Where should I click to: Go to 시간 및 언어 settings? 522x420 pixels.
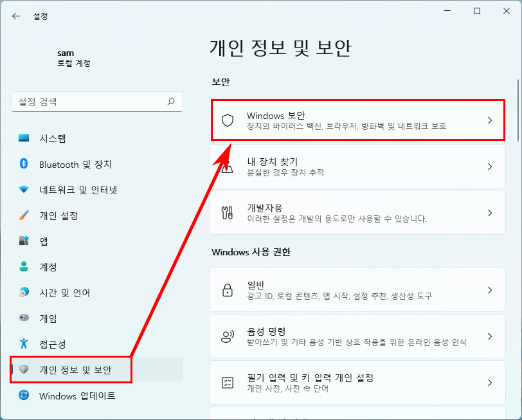tap(97, 292)
